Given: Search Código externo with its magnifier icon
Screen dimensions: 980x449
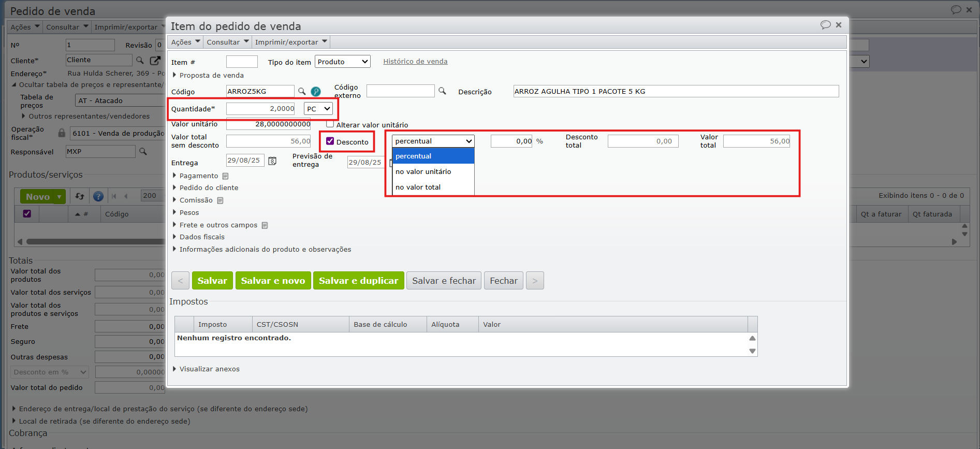Looking at the screenshot, I should pyautogui.click(x=442, y=91).
